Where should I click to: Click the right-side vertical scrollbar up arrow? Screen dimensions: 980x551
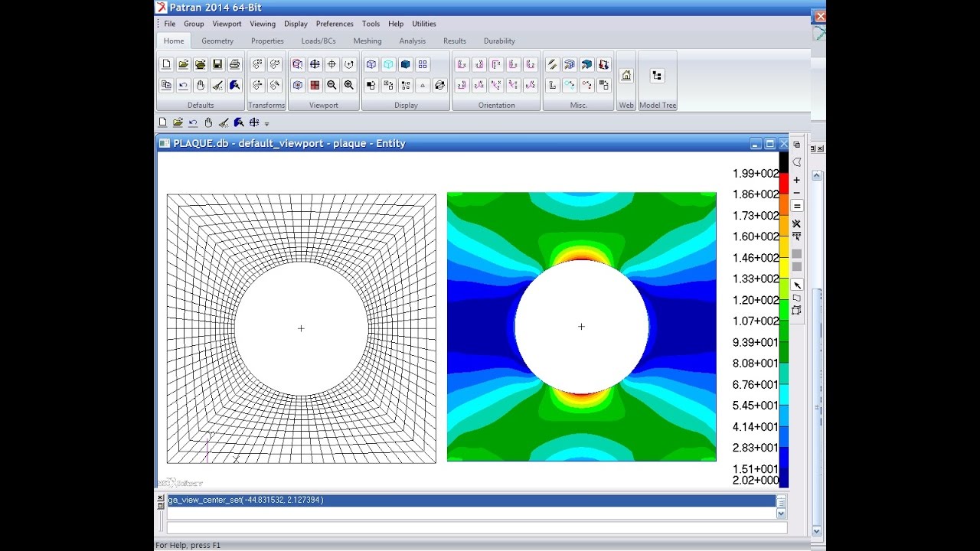pyautogui.click(x=816, y=175)
